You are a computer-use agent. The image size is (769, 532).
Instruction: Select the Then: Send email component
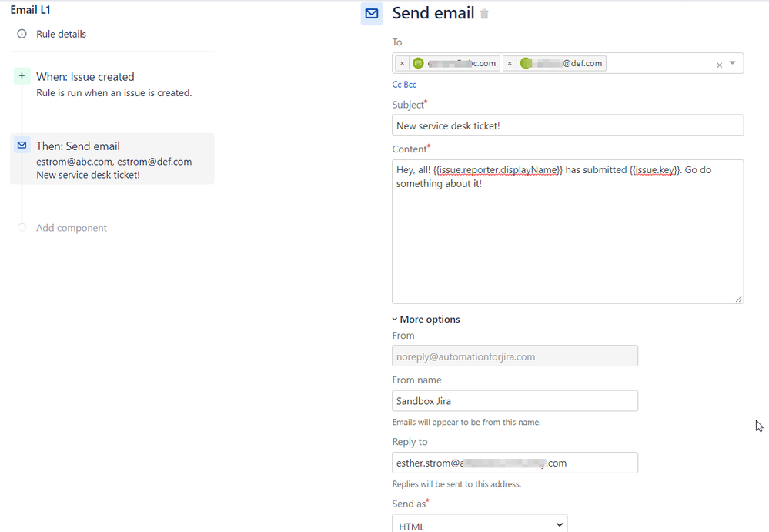pyautogui.click(x=79, y=146)
